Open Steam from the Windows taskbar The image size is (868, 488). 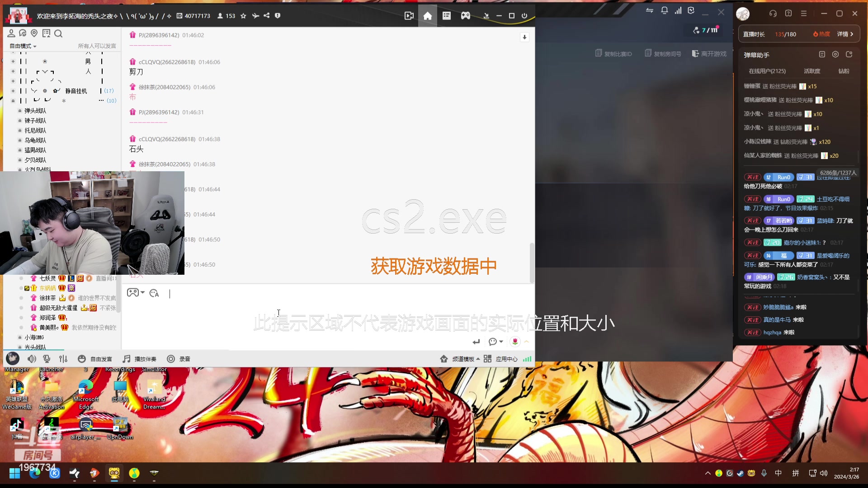click(x=740, y=473)
